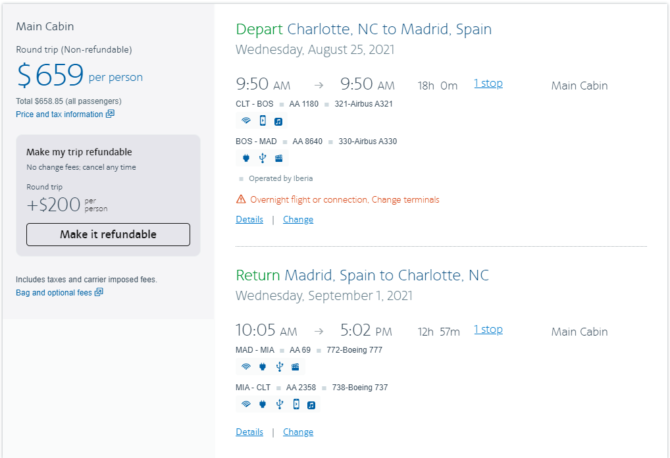Click the Make it refundable button

pos(108,234)
